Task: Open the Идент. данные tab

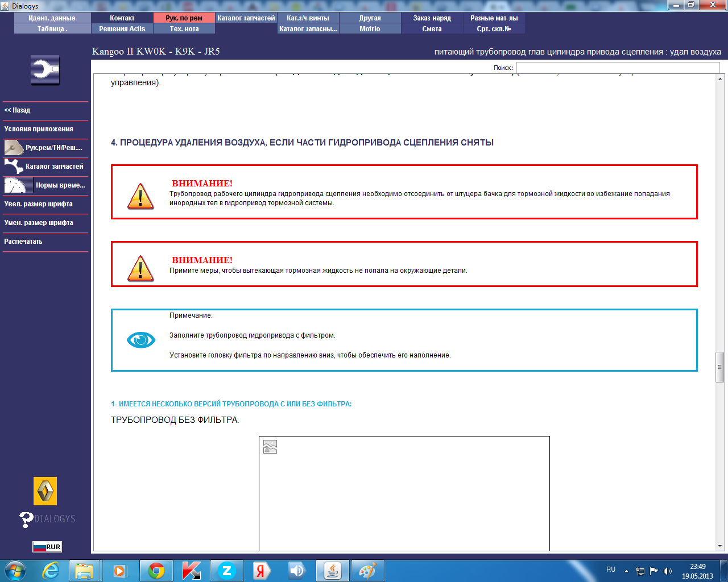Action: click(x=52, y=18)
